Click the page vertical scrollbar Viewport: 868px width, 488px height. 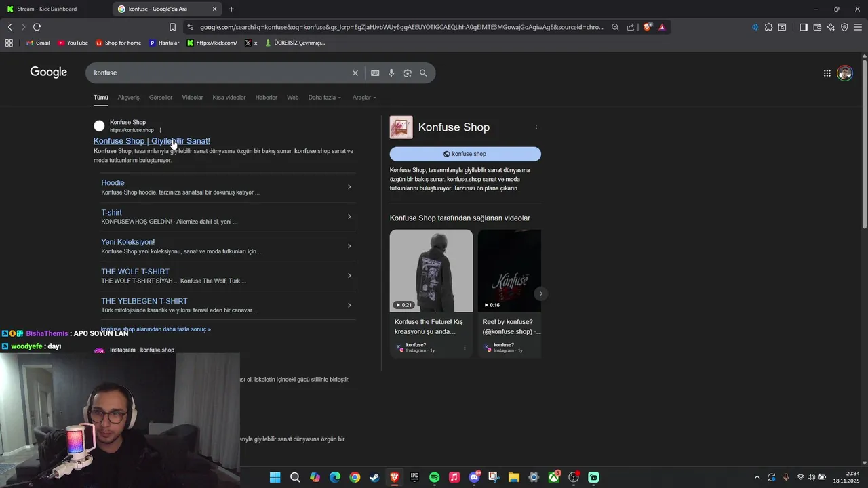click(x=864, y=144)
